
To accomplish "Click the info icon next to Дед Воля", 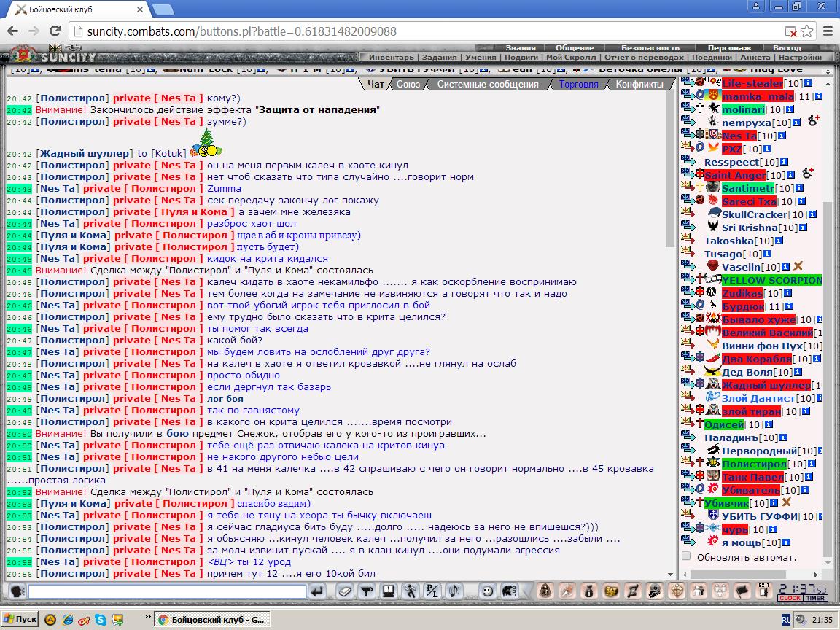I will pyautogui.click(x=798, y=372).
